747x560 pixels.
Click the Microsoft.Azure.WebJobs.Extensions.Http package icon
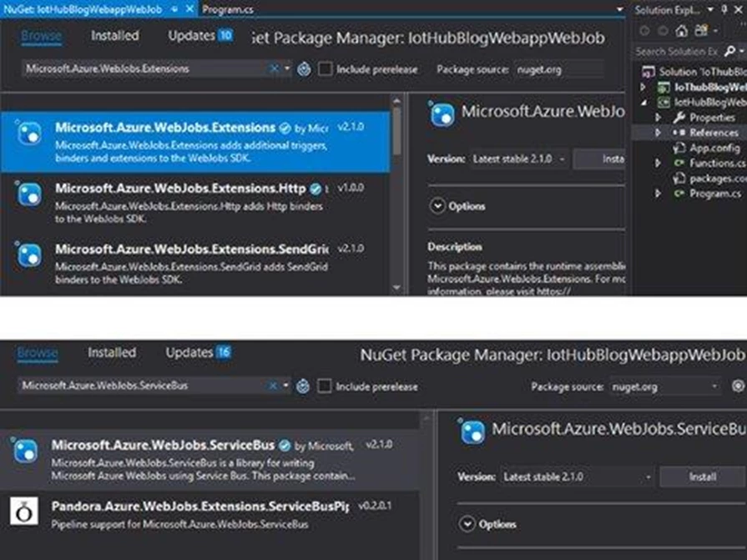coord(28,194)
